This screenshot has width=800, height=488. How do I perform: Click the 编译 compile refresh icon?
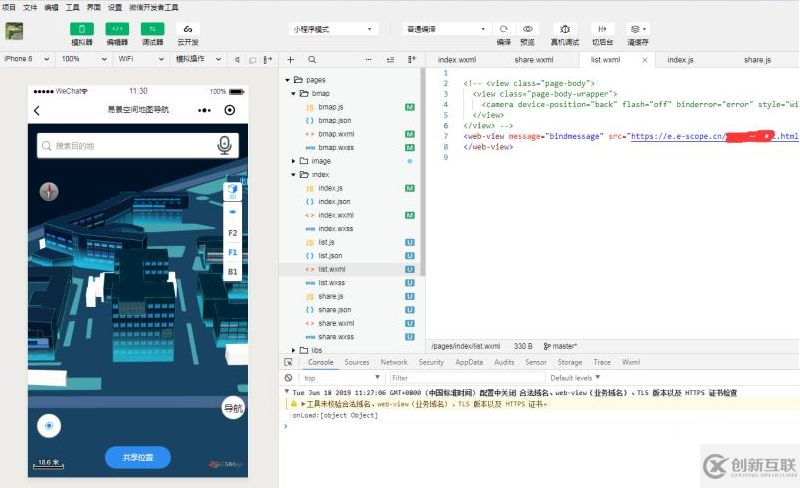(504, 29)
